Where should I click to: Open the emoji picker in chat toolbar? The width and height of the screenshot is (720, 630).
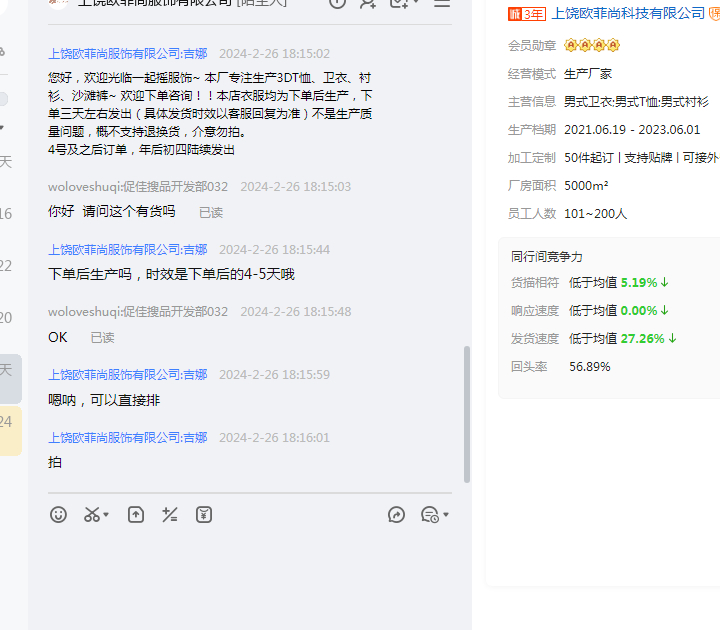click(59, 514)
